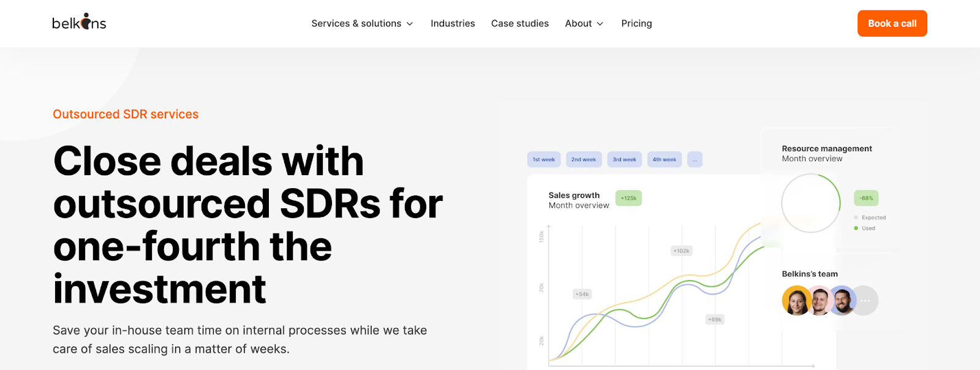Click the +102k chart label
980x370 pixels.
(682, 251)
